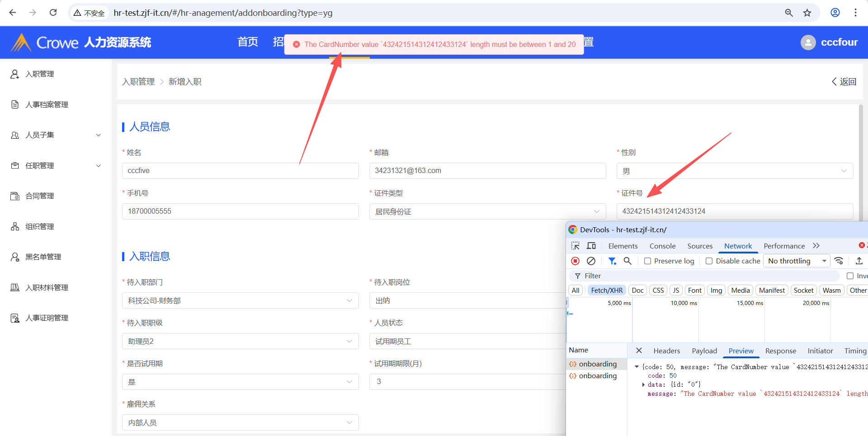868x436 pixels.
Task: Select the inspect element picker icon
Action: coord(575,246)
